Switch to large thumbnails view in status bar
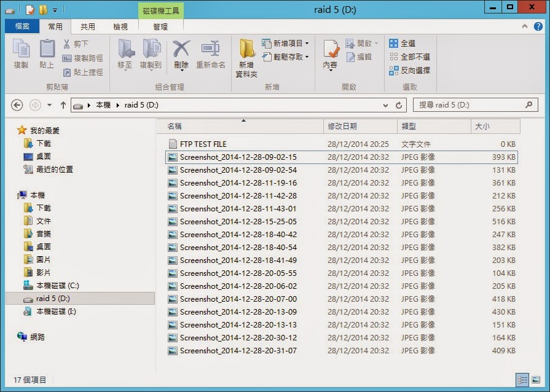 pos(536,380)
